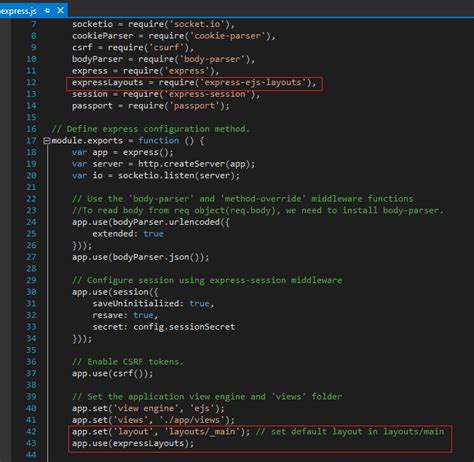The height and width of the screenshot is (462, 474).
Task: Click 'secret: config.sessionSecret' line
Action: pyautogui.click(x=164, y=327)
